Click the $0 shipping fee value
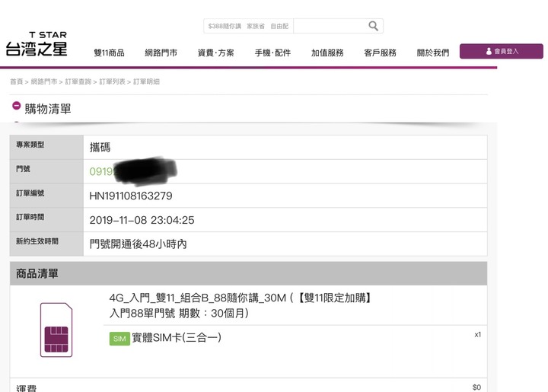548x392 pixels. pyautogui.click(x=476, y=387)
